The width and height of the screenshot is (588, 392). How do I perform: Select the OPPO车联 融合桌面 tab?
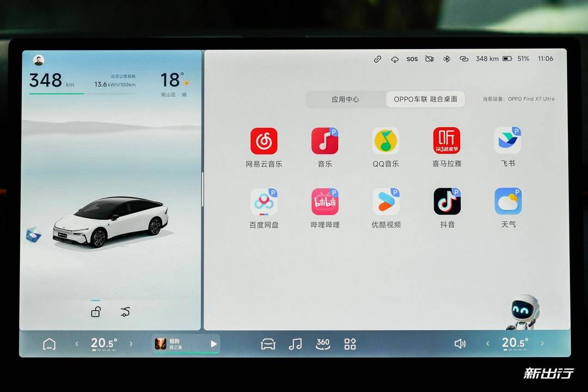(x=426, y=100)
